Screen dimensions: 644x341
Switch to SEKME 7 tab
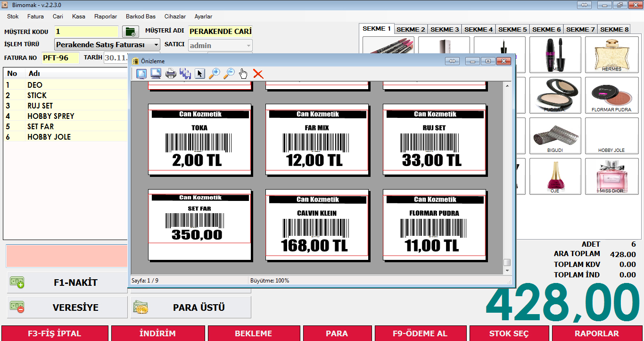[580, 29]
